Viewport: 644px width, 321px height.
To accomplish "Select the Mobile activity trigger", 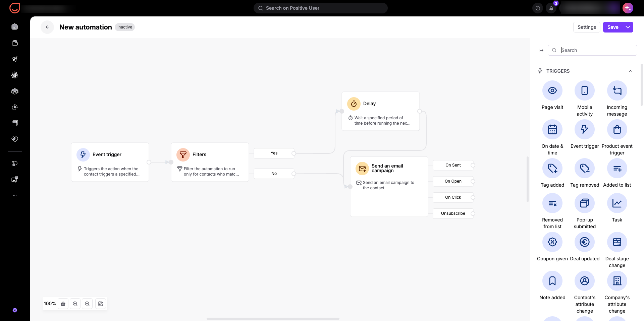I will [585, 90].
